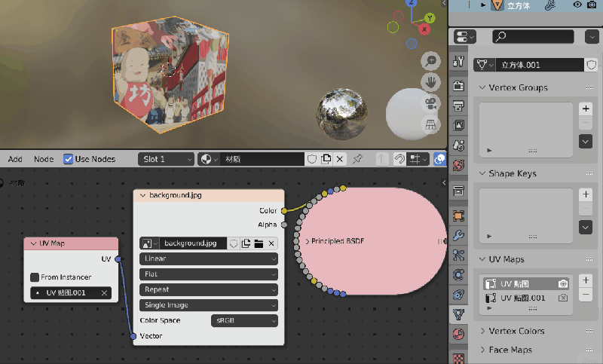Image resolution: width=603 pixels, height=364 pixels.
Task: Click the properties search field
Action: 533,37
